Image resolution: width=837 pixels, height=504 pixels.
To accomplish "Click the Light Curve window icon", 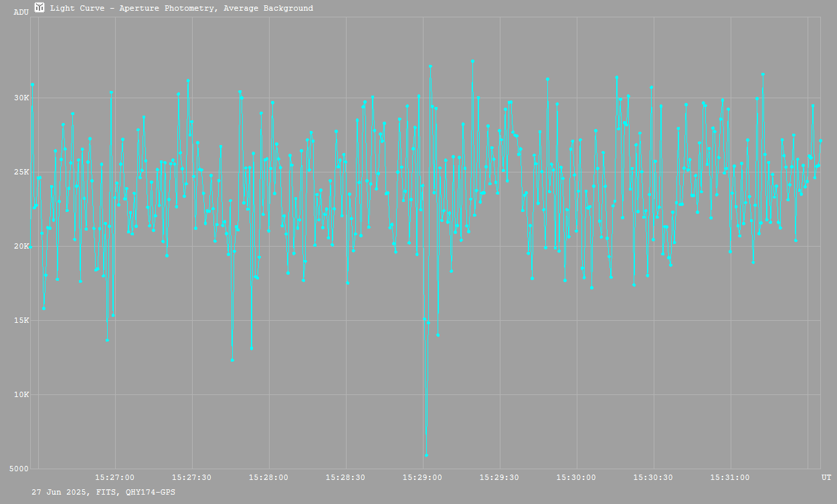I will point(39,8).
